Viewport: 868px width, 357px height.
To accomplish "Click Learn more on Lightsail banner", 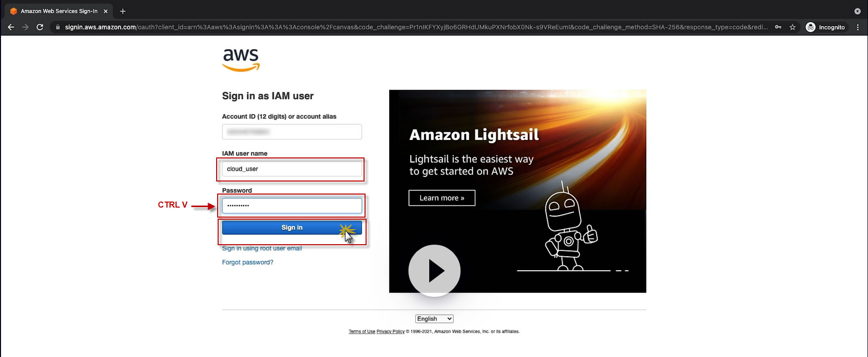I will coord(442,198).
